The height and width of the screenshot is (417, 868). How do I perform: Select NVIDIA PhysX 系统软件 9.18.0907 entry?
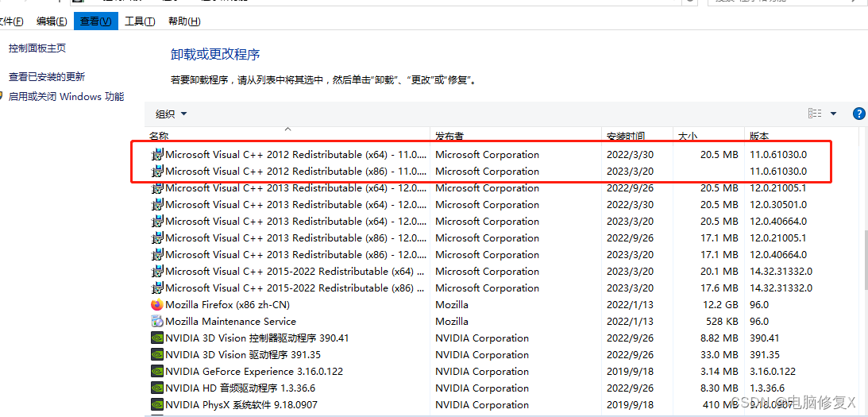(x=241, y=405)
